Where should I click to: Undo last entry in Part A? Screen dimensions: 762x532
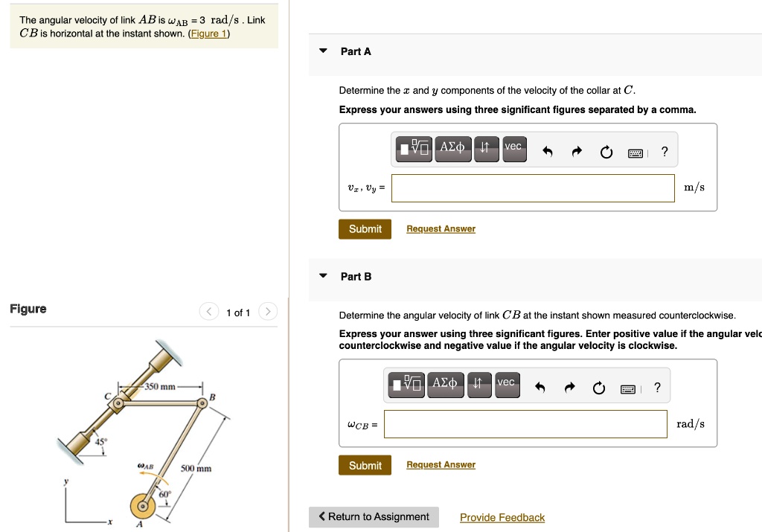coord(547,152)
